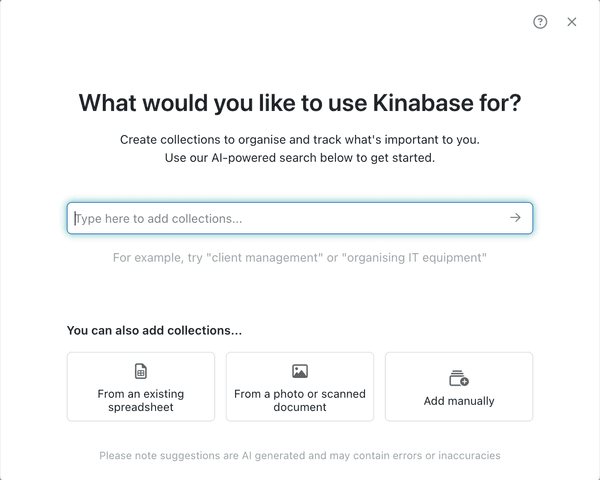Close the Kinabase collections dialog
This screenshot has height=480, width=600.
572,22
